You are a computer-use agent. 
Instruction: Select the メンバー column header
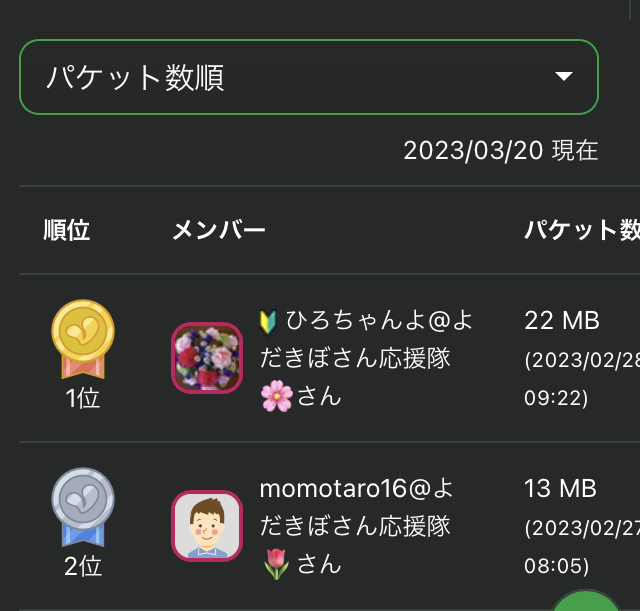pyautogui.click(x=219, y=231)
